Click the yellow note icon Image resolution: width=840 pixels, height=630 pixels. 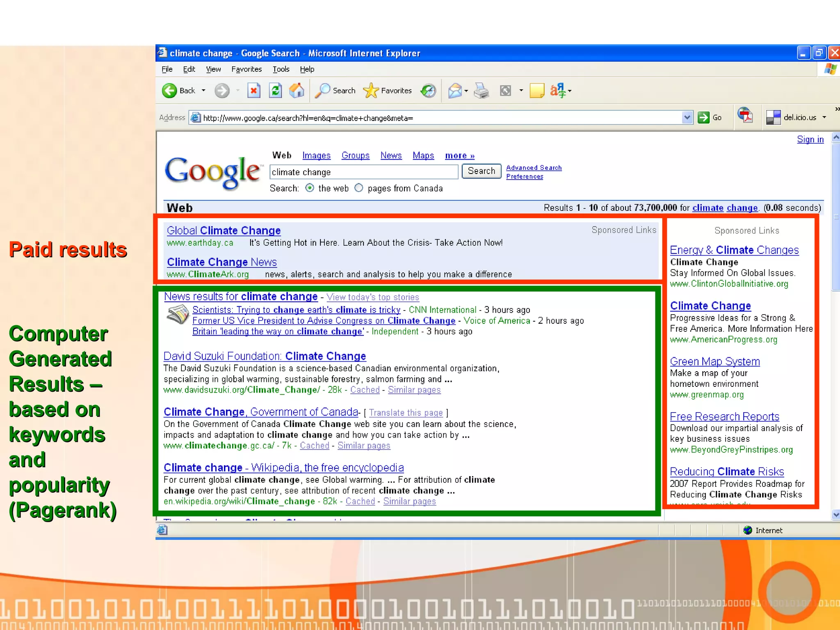coord(537,91)
